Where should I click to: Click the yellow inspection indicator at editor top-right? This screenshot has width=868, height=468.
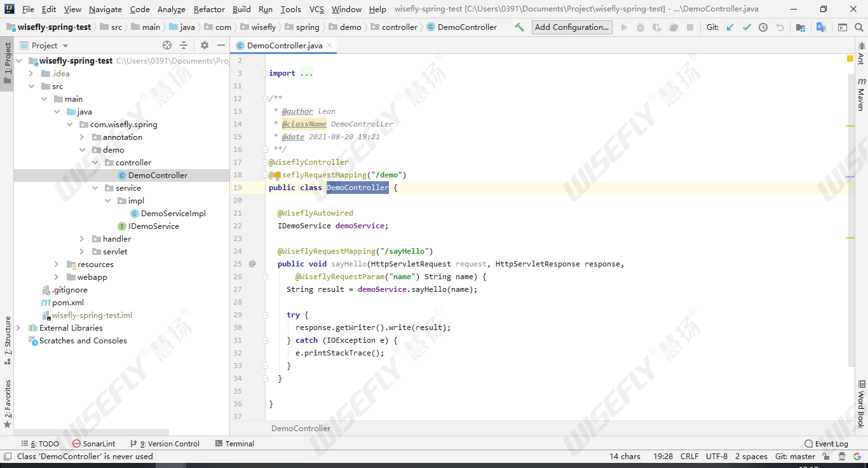(850, 59)
